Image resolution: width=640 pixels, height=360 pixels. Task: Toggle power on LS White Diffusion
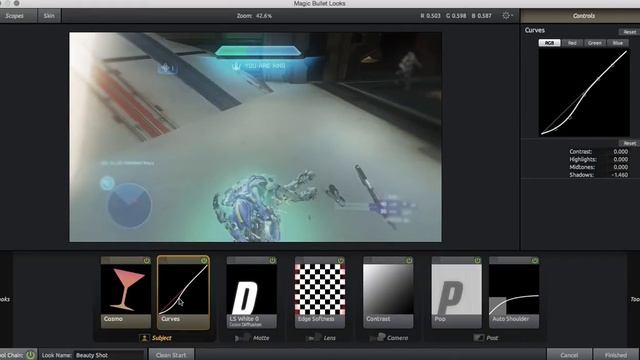(x=272, y=260)
